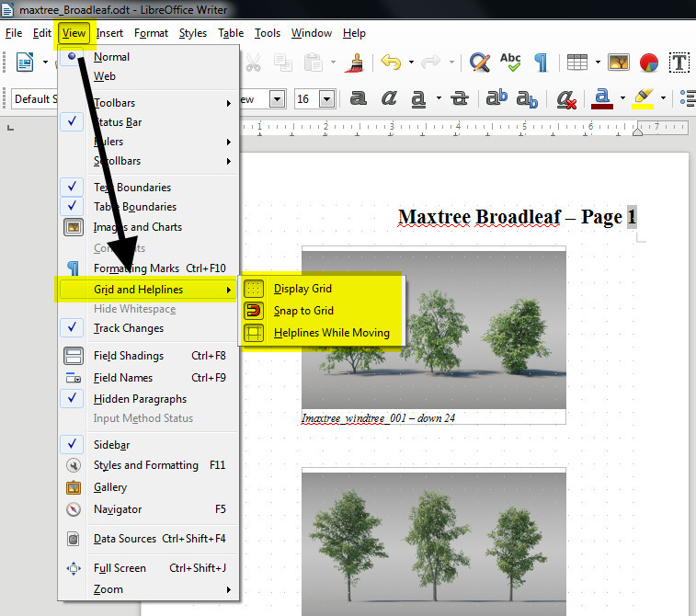Click the Insert Table icon
This screenshot has height=616, width=696.
(577, 63)
